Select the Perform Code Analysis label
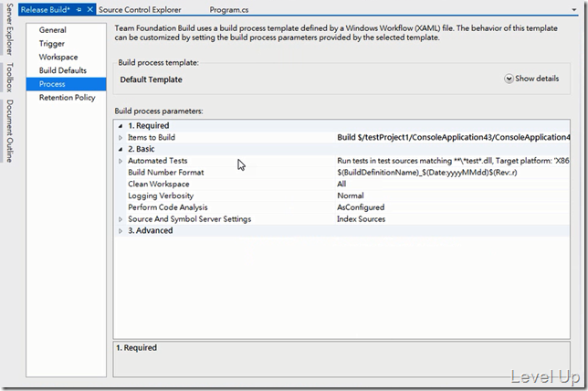This screenshot has height=391, width=588. pyautogui.click(x=168, y=207)
